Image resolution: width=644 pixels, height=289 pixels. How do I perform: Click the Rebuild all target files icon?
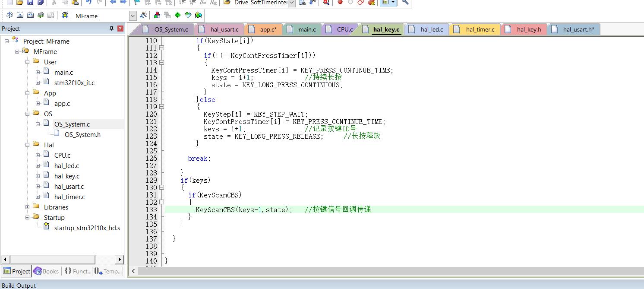(30, 15)
